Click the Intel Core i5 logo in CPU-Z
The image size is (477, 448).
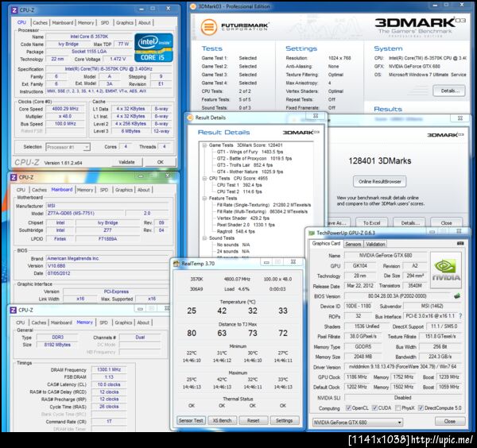tap(153, 48)
